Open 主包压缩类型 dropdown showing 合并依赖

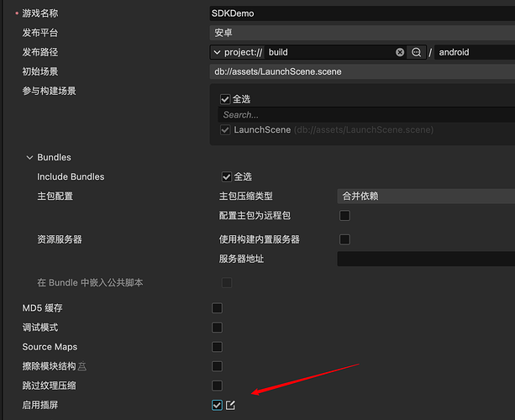(426, 196)
